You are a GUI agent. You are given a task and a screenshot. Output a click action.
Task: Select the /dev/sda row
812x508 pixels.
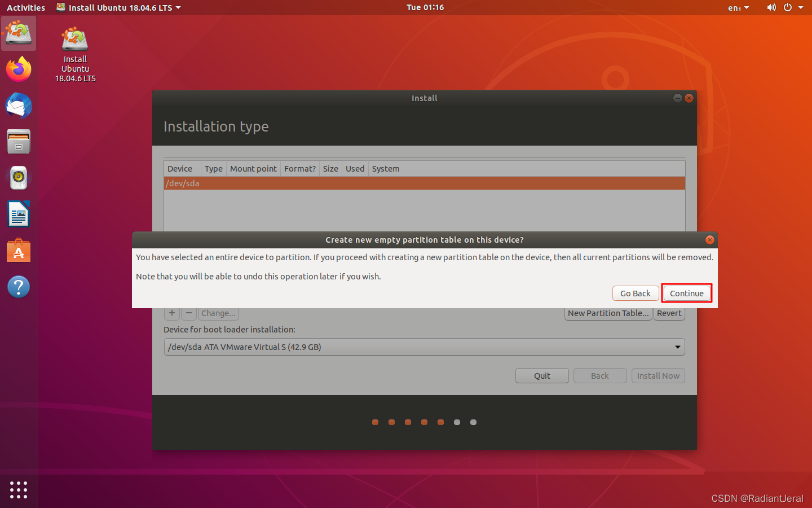point(425,183)
